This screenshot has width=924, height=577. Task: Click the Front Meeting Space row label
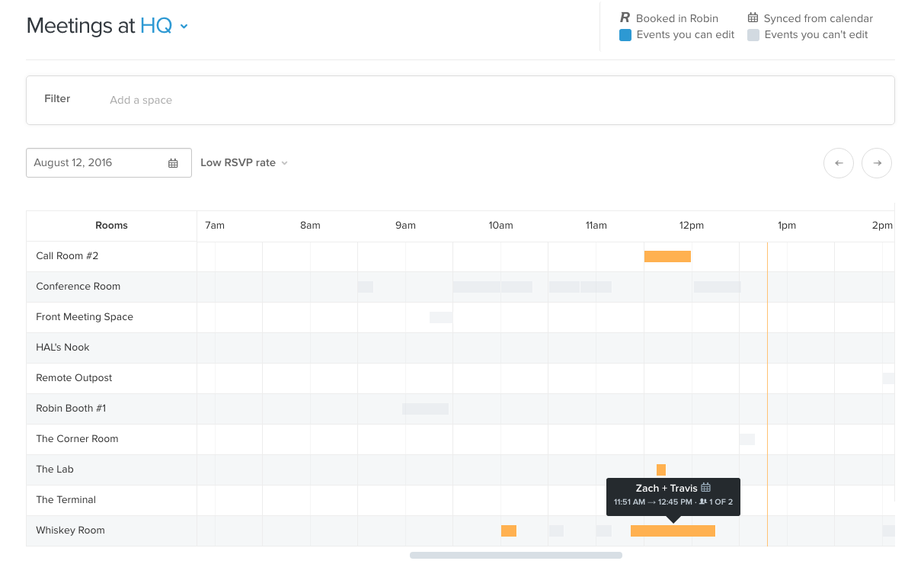(85, 317)
